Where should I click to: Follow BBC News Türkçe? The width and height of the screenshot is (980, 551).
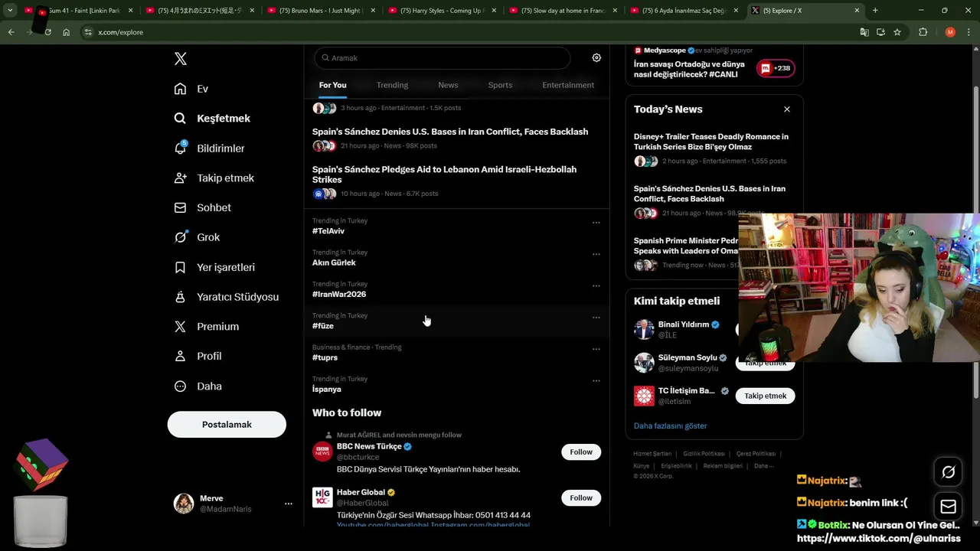(x=581, y=452)
